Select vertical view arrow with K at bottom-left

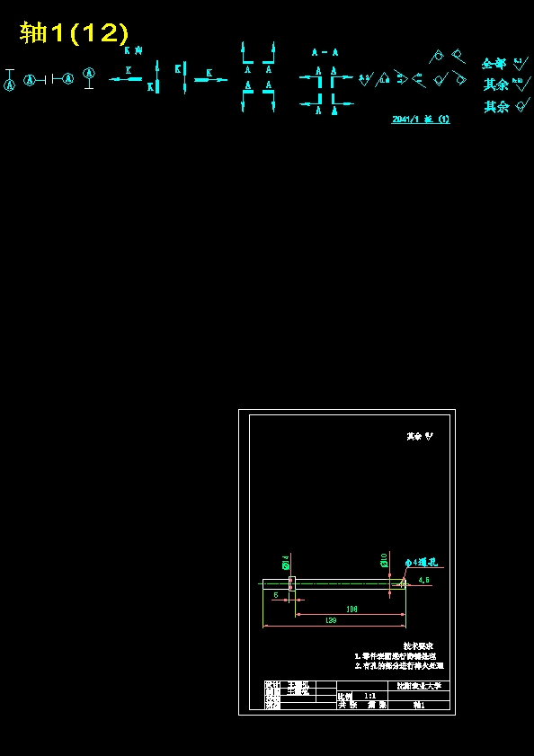click(x=154, y=77)
